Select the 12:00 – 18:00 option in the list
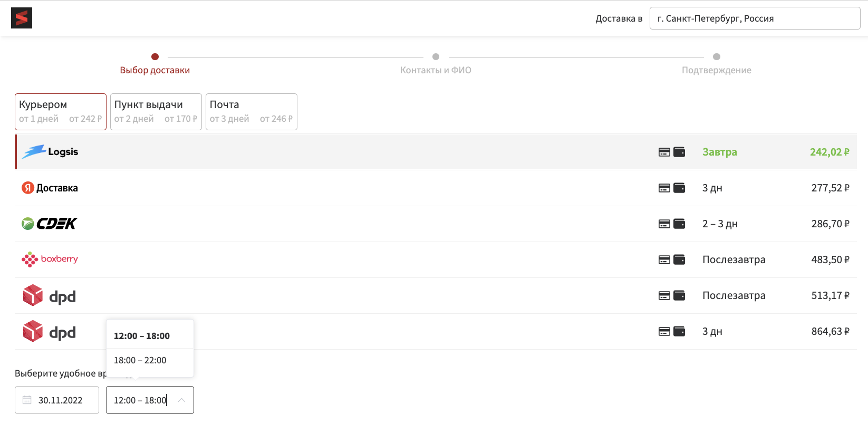 (x=150, y=336)
